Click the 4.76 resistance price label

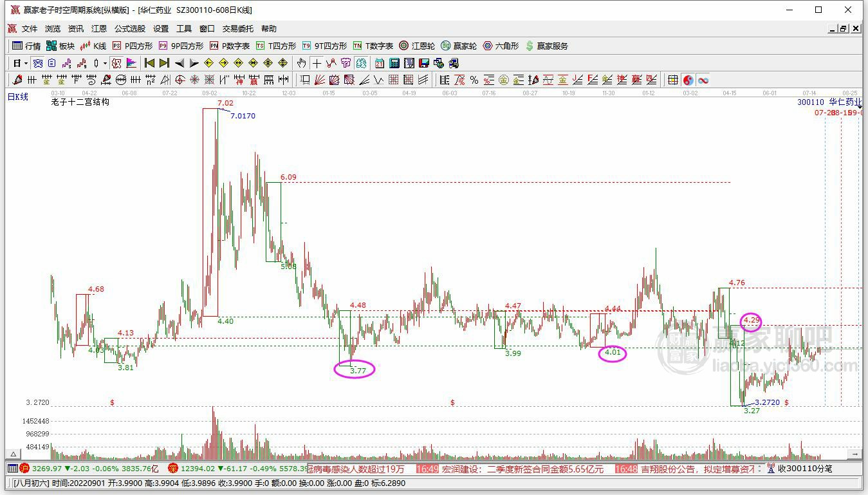[x=737, y=283]
